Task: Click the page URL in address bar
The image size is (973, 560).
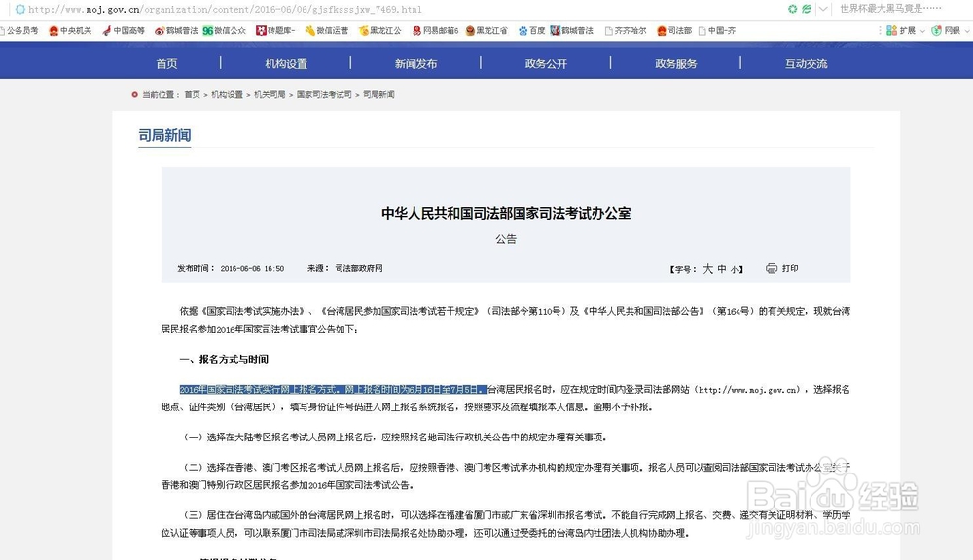Action: pos(225,10)
